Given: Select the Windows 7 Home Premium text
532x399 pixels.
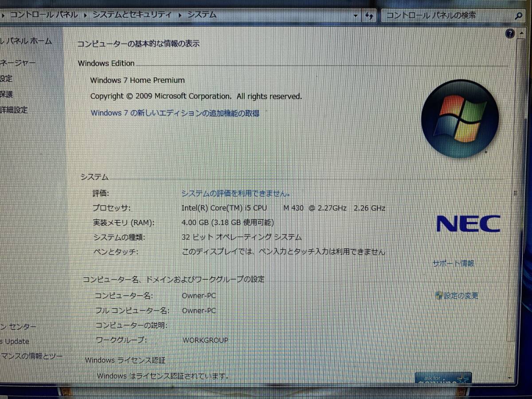Looking at the screenshot, I should (x=137, y=80).
